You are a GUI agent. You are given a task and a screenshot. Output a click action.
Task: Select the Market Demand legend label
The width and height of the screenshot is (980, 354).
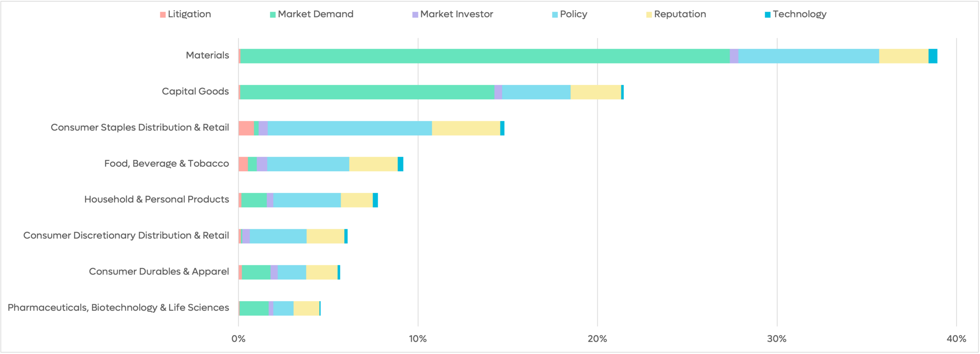(315, 14)
